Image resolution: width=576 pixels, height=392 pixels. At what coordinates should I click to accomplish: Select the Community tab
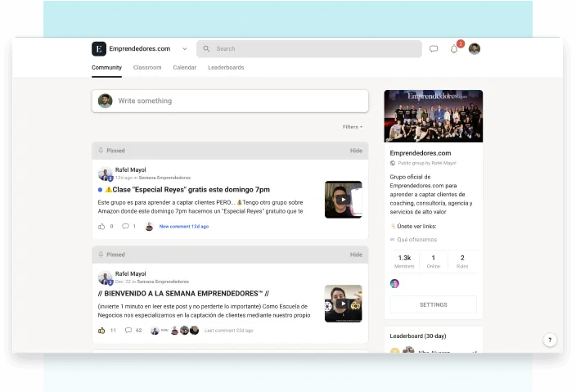tap(106, 68)
